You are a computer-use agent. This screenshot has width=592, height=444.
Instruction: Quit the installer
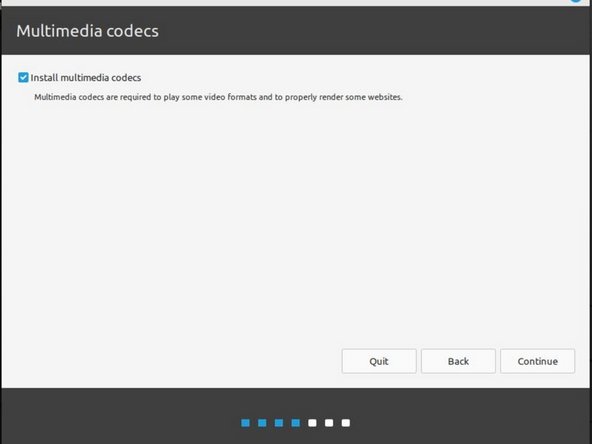pyautogui.click(x=379, y=361)
